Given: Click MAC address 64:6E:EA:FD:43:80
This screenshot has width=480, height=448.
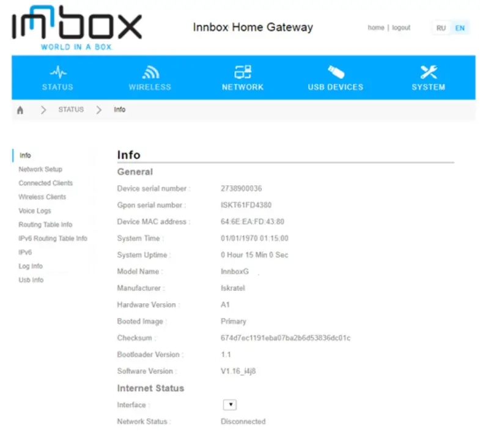Looking at the screenshot, I should tap(253, 221).
